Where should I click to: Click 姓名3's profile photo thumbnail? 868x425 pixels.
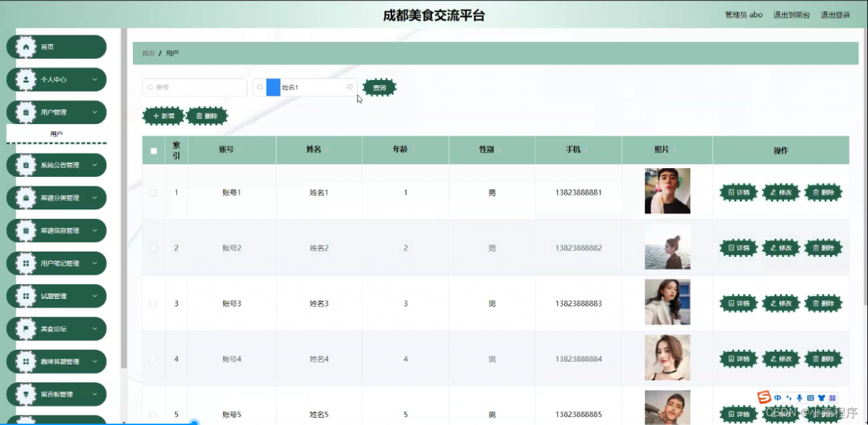(667, 303)
